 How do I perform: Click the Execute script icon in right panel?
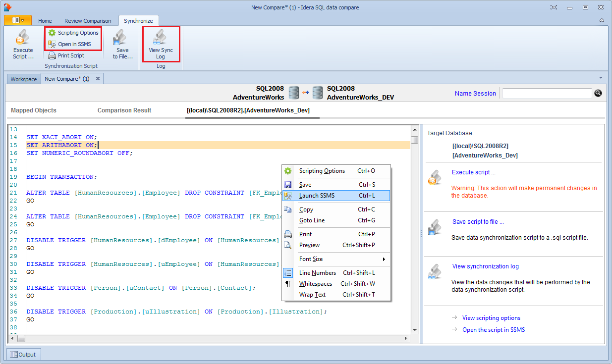[435, 177]
